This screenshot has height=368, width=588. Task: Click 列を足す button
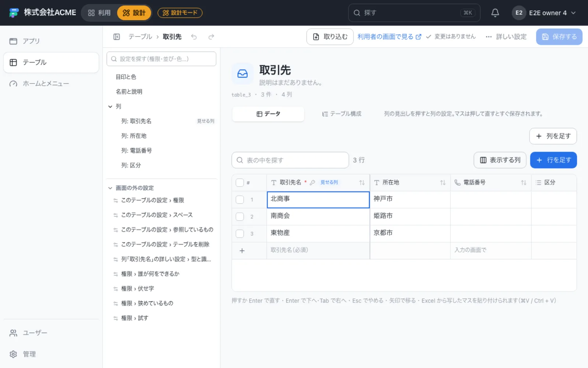553,136
